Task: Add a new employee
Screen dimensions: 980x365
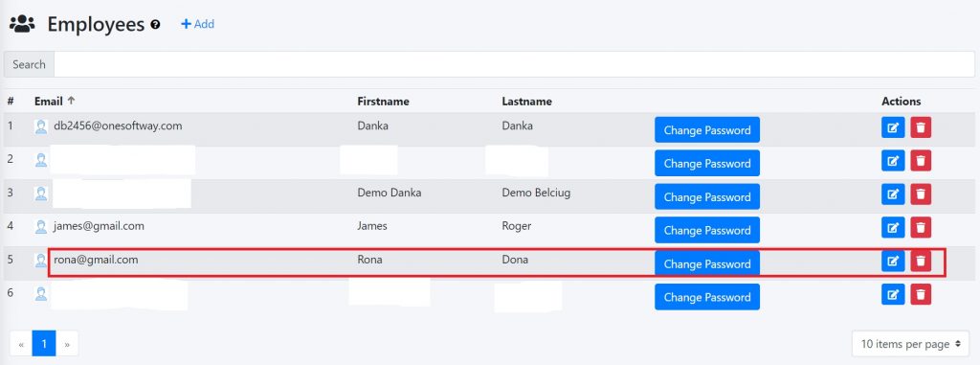Action: point(197,24)
